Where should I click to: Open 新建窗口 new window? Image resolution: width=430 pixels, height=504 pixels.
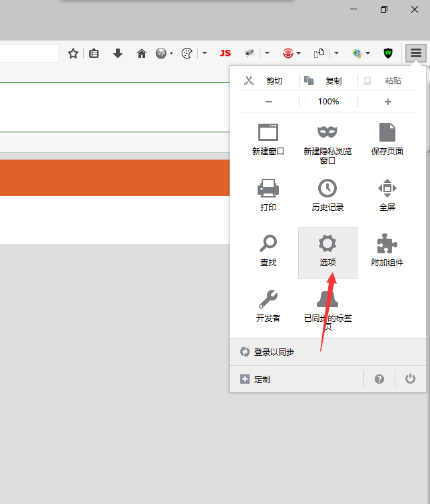(268, 139)
